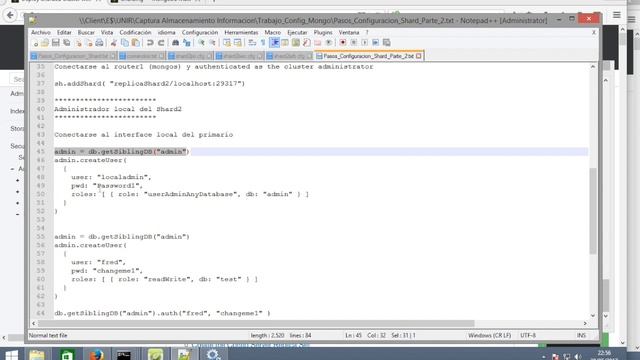
Task: Stop recording the macro
Action: tap(353, 43)
